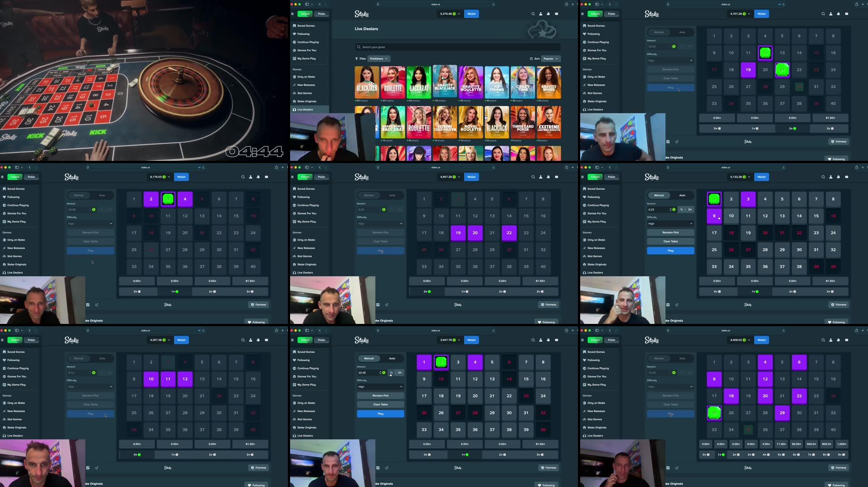Expand balance 5,376.48 currency dropdown
Viewport: 868px width, 487px height.
pos(450,14)
